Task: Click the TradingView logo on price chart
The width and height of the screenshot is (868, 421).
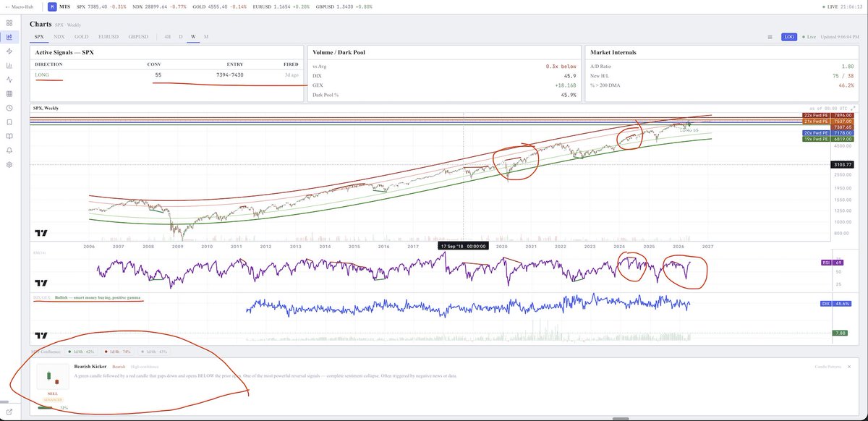Action: click(x=41, y=234)
